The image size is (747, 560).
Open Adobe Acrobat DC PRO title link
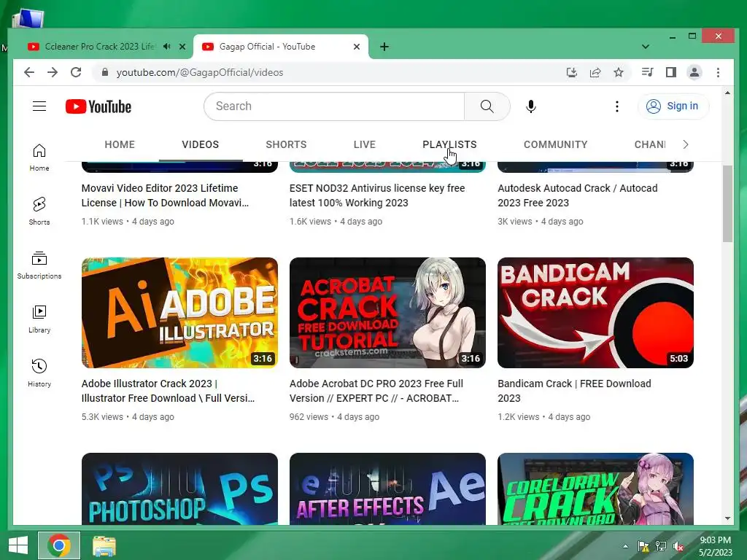point(376,391)
